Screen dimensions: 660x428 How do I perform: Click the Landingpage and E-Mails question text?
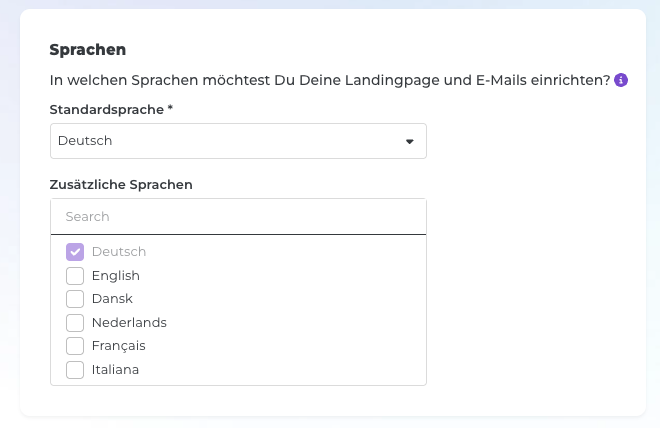click(x=330, y=80)
